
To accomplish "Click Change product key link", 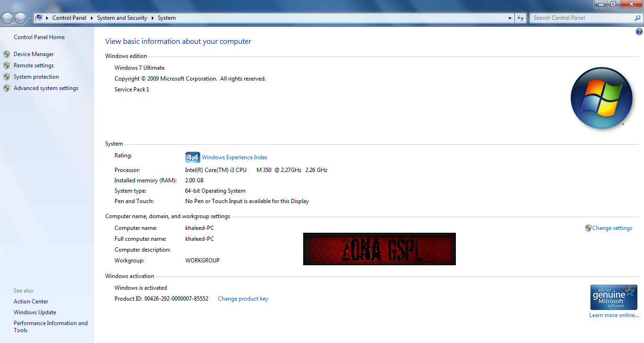I will point(243,299).
